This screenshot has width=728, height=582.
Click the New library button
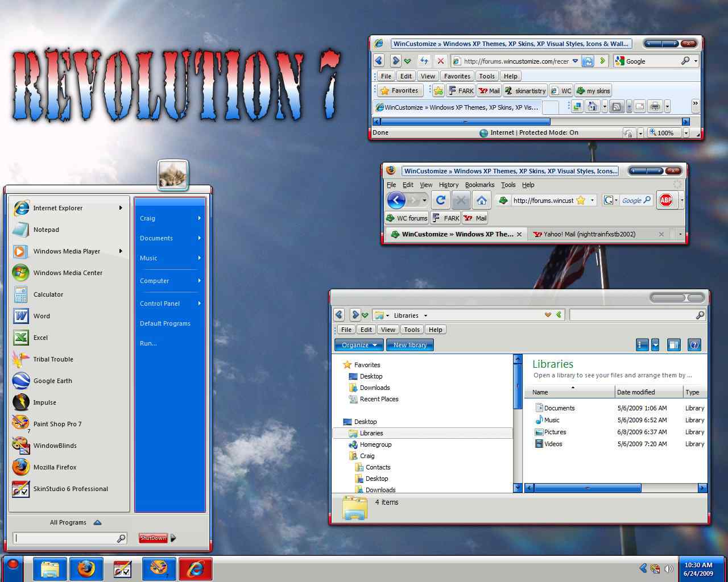(x=410, y=344)
